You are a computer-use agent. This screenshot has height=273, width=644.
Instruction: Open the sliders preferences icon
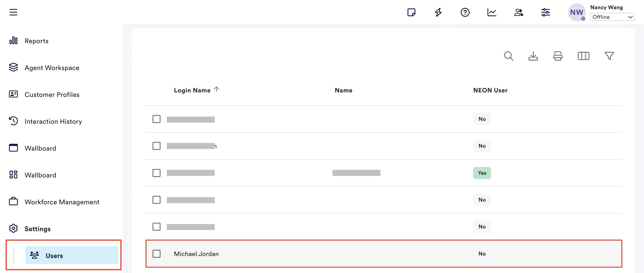coord(545,12)
